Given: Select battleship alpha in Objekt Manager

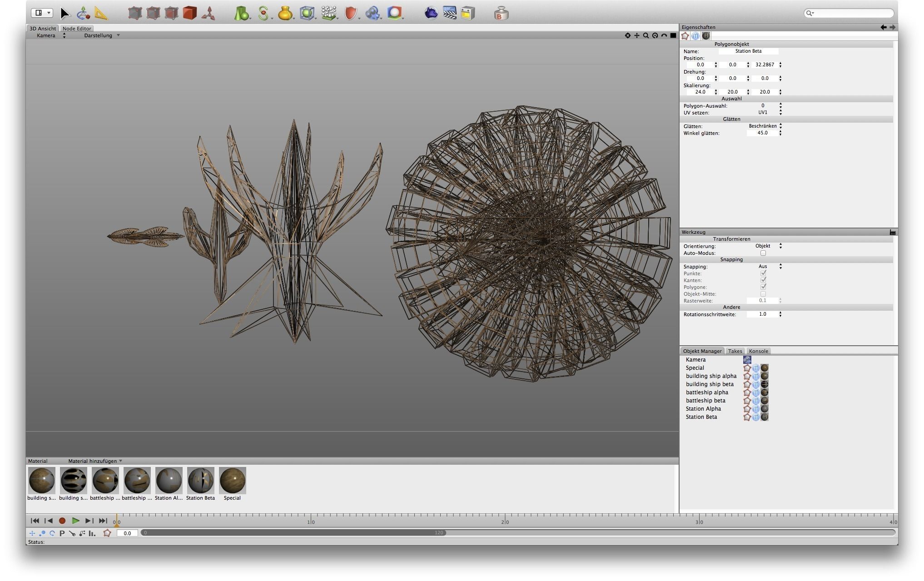Looking at the screenshot, I should tap(706, 392).
